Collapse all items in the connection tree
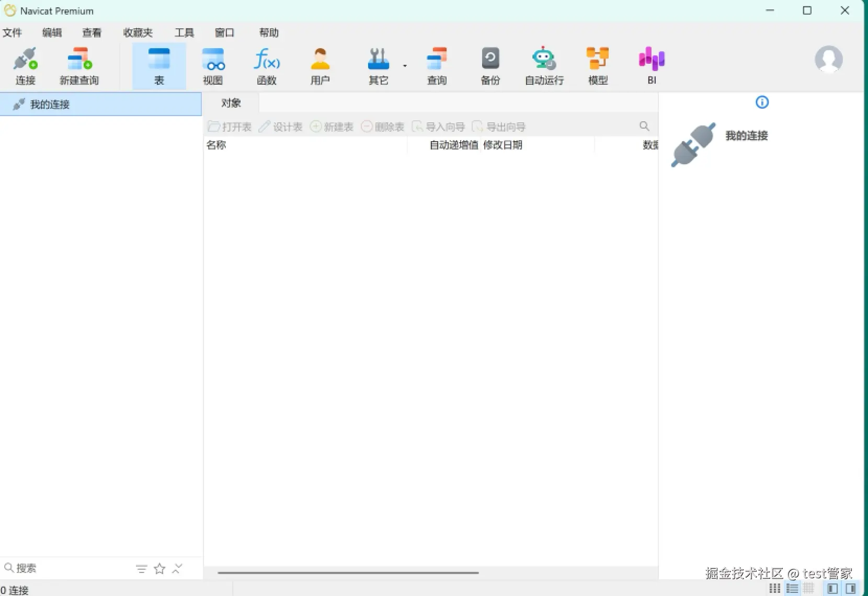 [178, 568]
